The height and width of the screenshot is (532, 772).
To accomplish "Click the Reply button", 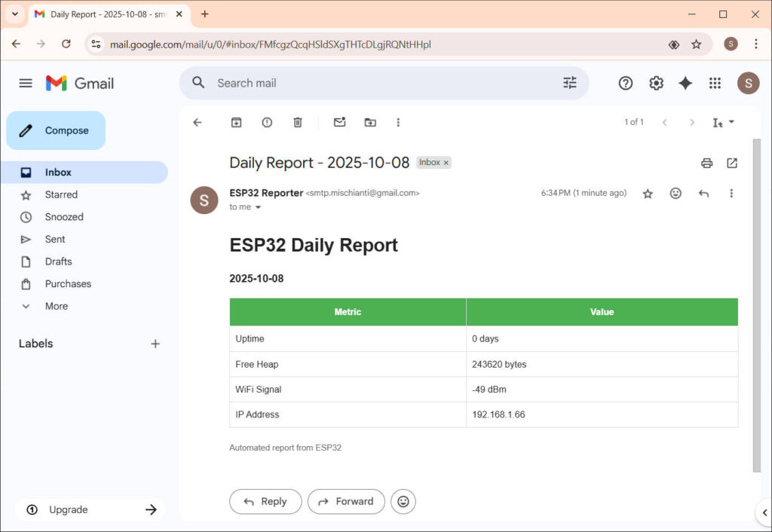I will pyautogui.click(x=265, y=501).
